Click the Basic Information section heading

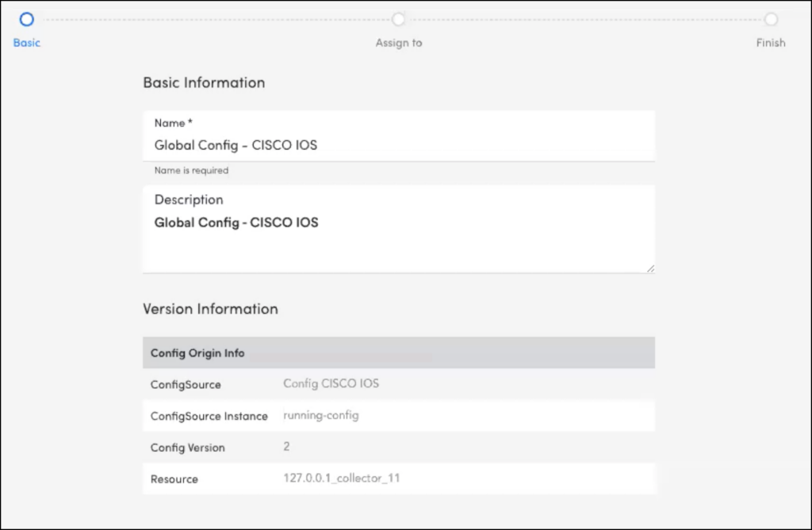coord(204,82)
